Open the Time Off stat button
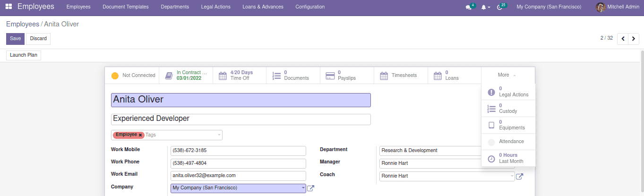 pyautogui.click(x=240, y=76)
